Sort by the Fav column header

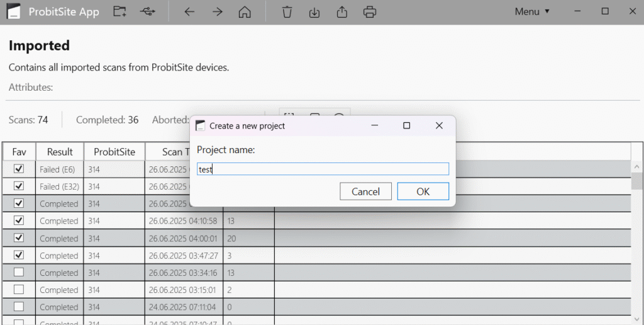tap(19, 152)
